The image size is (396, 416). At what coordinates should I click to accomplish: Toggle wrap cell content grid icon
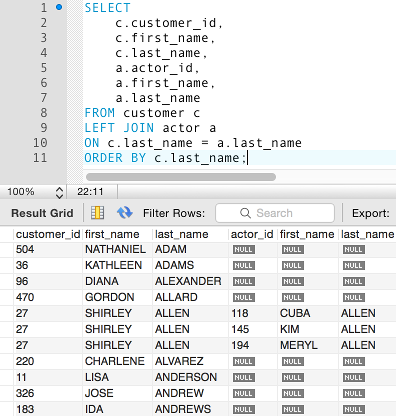point(97,213)
